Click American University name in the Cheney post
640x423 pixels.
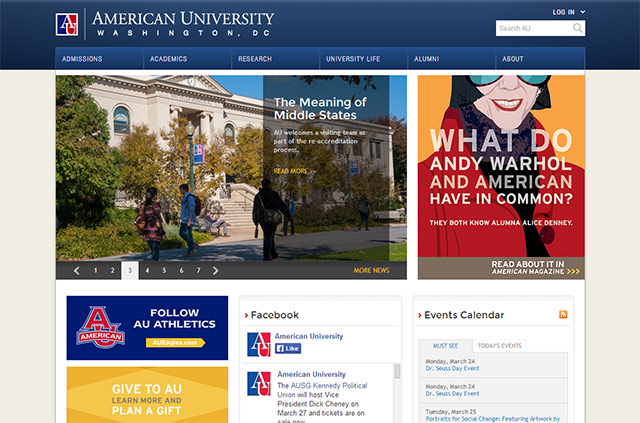pos(311,374)
